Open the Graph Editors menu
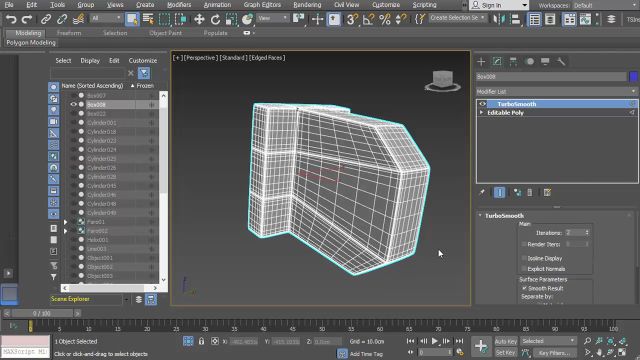640x360 pixels. coord(262,5)
